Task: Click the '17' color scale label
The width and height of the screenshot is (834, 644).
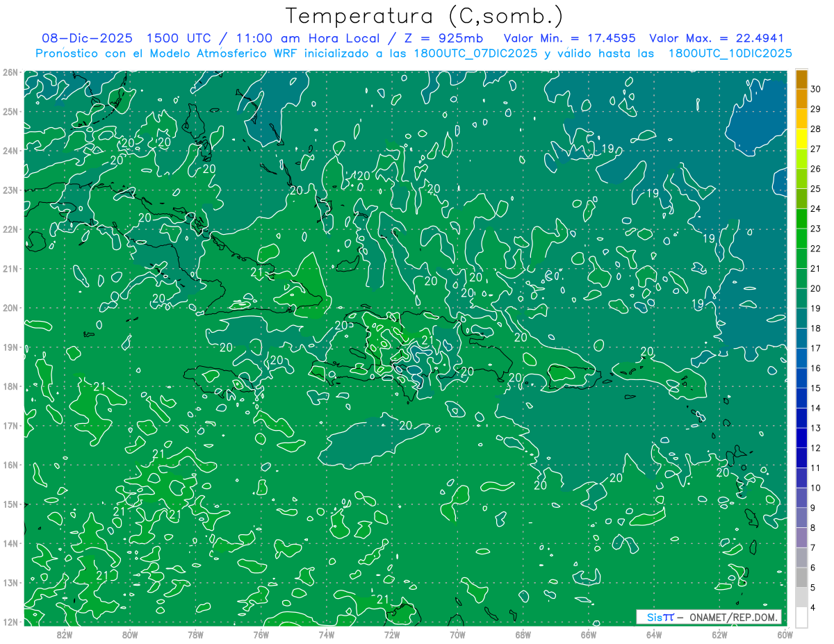Action: click(816, 348)
